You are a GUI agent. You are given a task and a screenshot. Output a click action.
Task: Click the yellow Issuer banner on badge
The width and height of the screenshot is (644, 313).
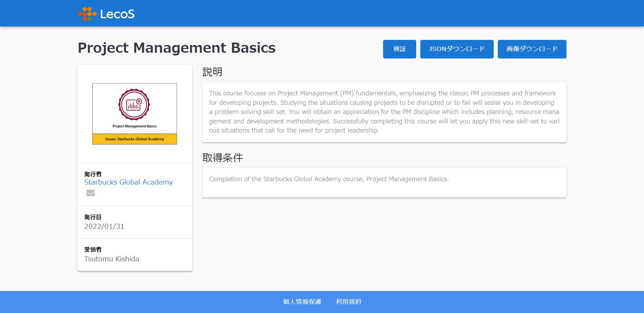pos(135,139)
